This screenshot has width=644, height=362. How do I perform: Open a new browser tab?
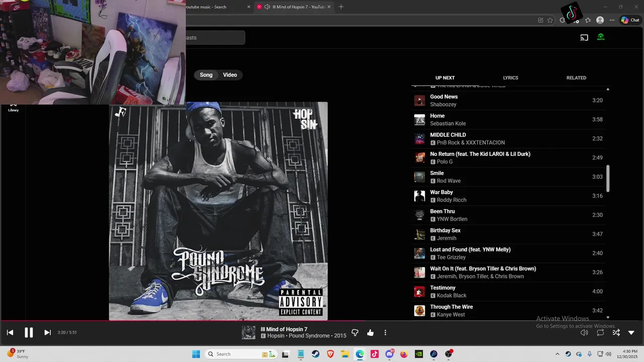coord(341,7)
